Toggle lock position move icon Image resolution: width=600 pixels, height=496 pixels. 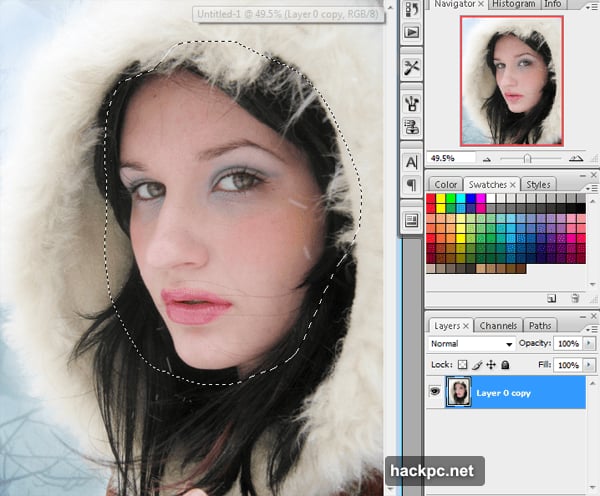[491, 365]
